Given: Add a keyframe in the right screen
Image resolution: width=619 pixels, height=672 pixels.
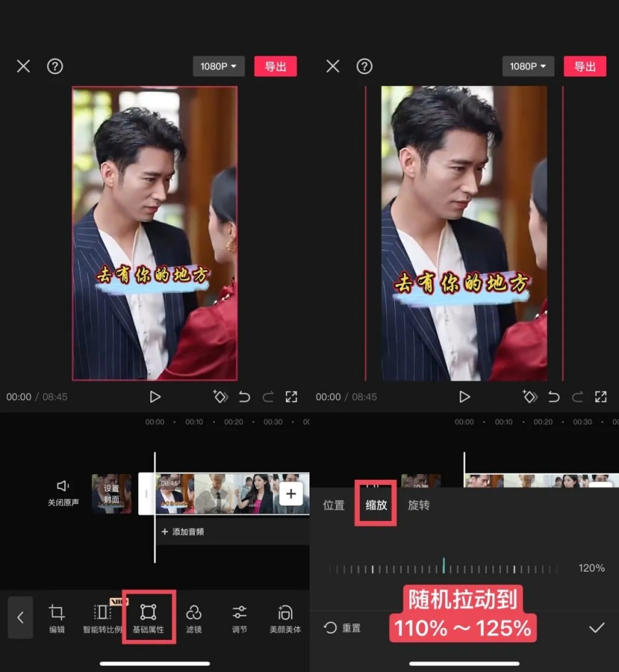Looking at the screenshot, I should [530, 397].
